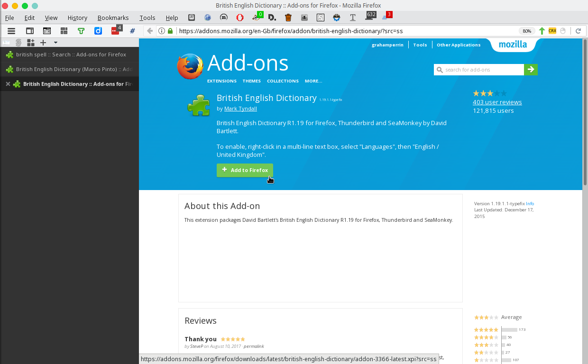Click the yellow CRX icon in the address bar

tap(552, 31)
